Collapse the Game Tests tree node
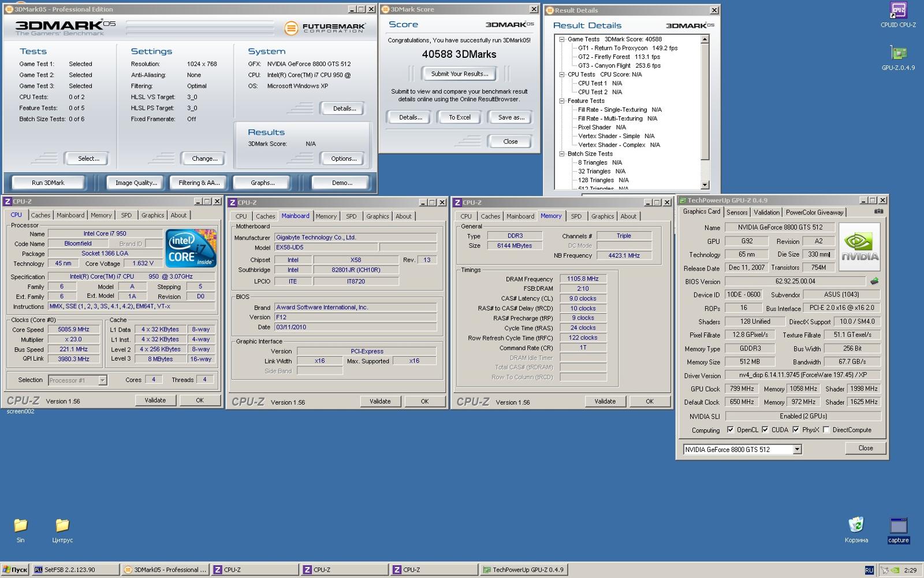The width and height of the screenshot is (924, 578). click(561, 39)
